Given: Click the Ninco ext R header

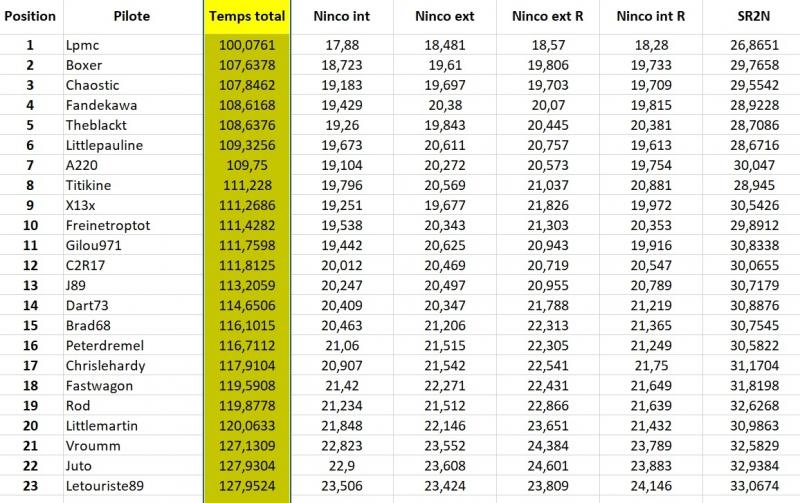Looking at the screenshot, I should click(x=547, y=16).
